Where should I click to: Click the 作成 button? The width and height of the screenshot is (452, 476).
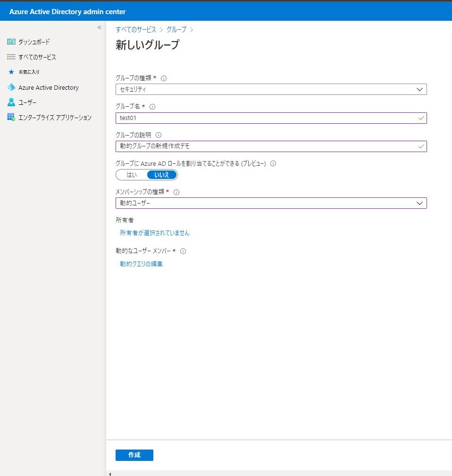tap(134, 455)
